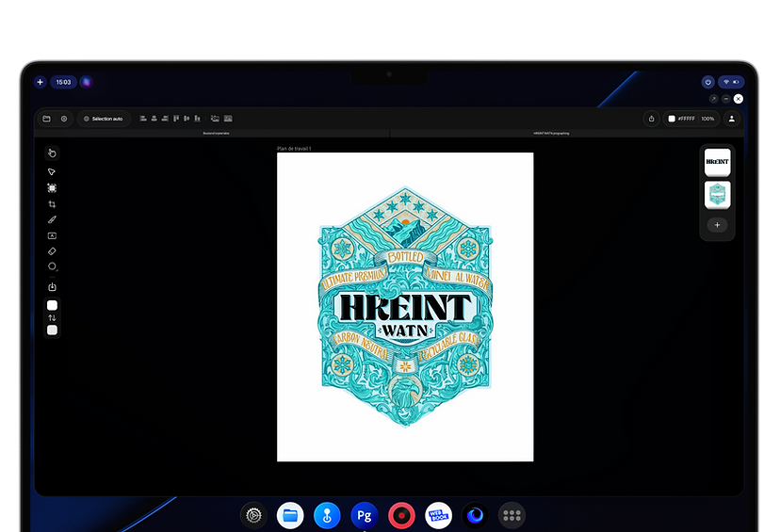This screenshot has height=532, width=780.
Task: Open the user account icon
Action: [731, 119]
